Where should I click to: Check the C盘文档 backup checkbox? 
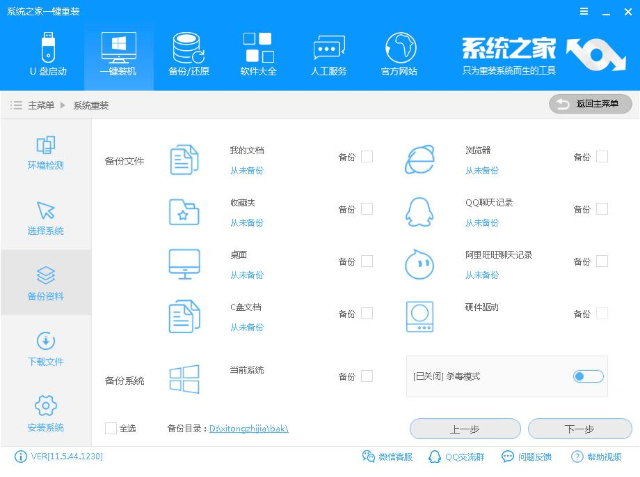coord(367,313)
